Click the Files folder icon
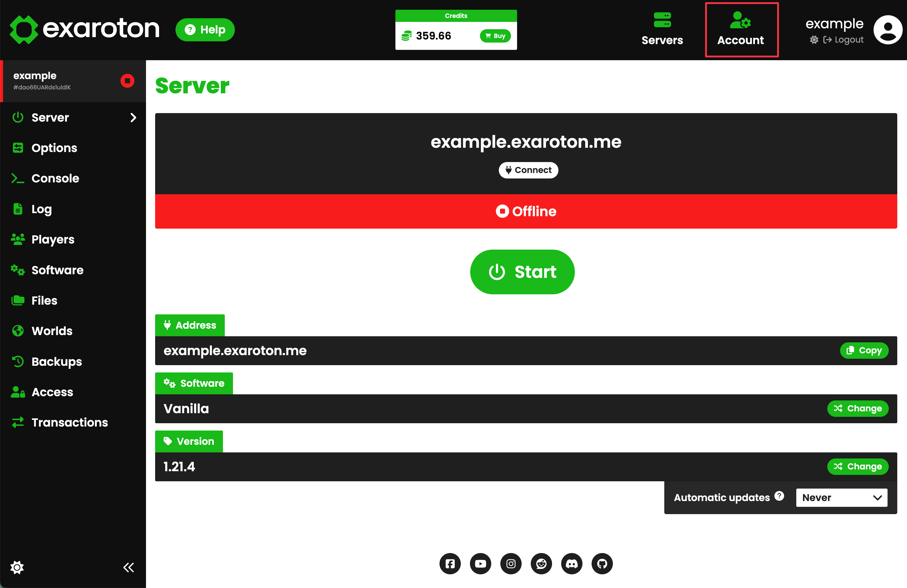Screen dimensions: 907x588 18,300
